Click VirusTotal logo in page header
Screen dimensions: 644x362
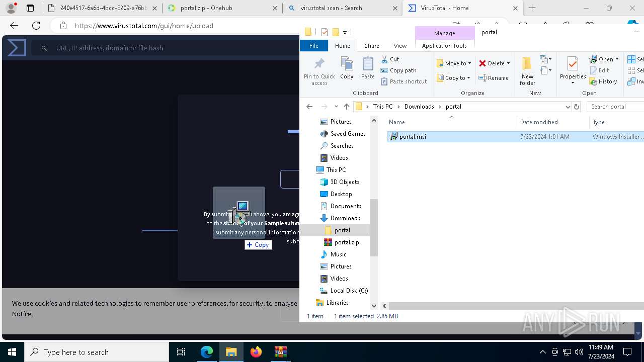(x=17, y=48)
